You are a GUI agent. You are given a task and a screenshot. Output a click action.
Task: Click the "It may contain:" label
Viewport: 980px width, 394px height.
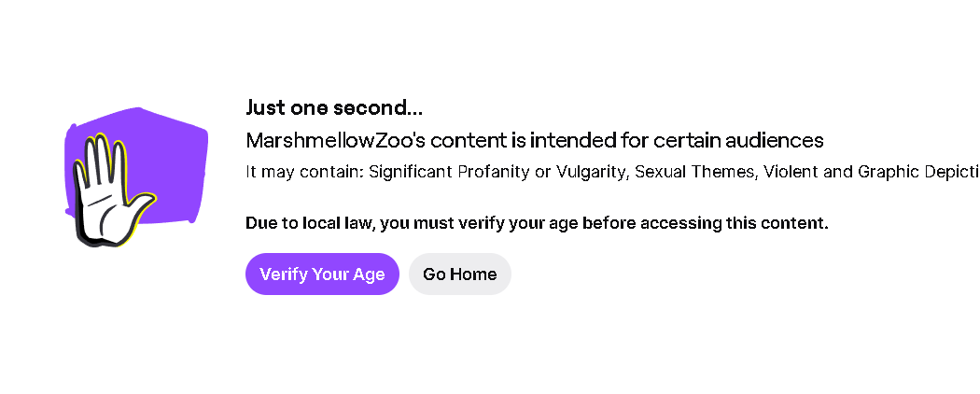(304, 172)
